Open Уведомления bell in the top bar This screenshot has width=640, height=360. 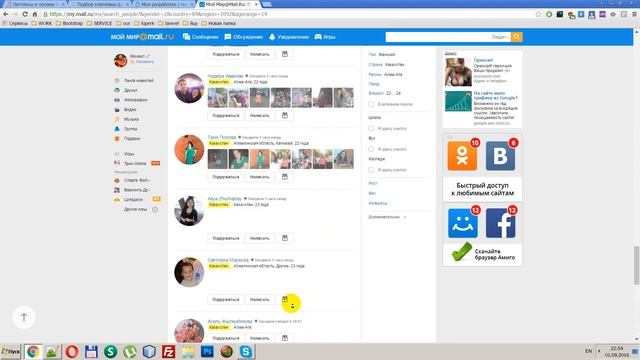point(289,37)
